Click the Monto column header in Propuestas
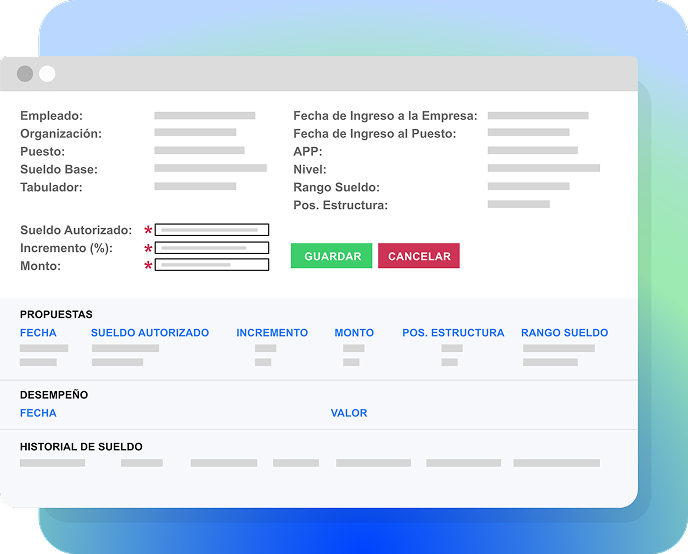Viewport: 688px width, 554px height. tap(354, 333)
